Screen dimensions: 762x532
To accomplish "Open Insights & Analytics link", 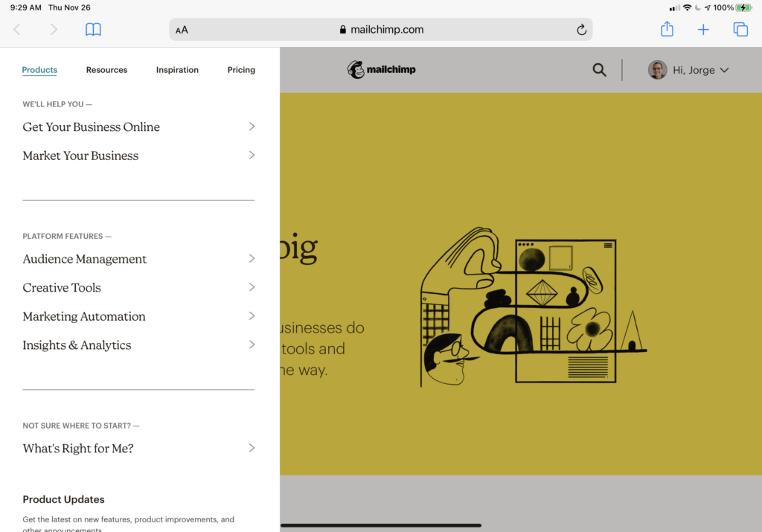I will 77,345.
